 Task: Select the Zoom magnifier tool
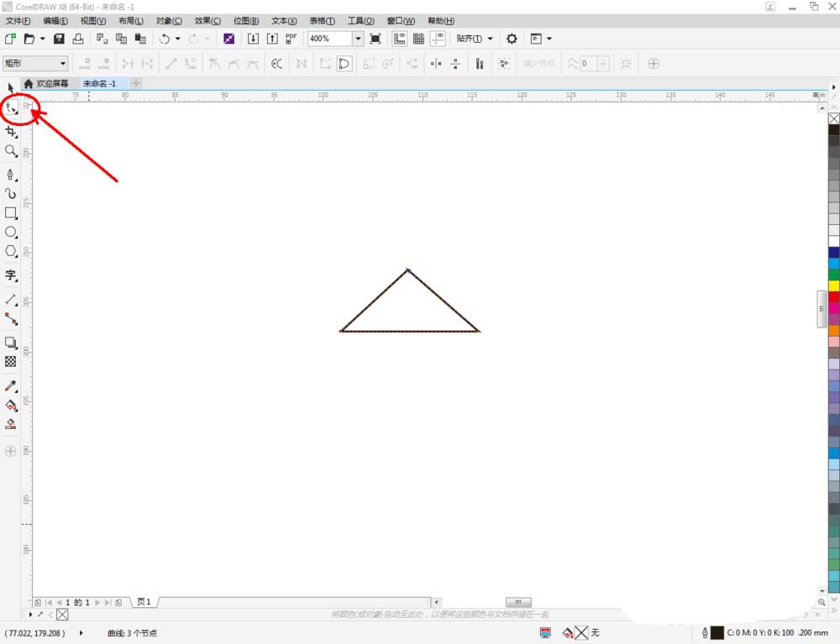[11, 151]
